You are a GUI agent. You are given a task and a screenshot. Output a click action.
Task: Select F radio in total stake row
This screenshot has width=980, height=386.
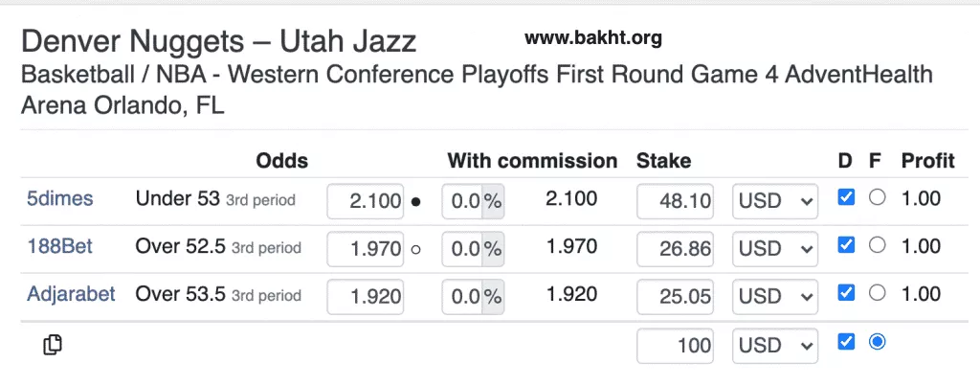(x=877, y=341)
